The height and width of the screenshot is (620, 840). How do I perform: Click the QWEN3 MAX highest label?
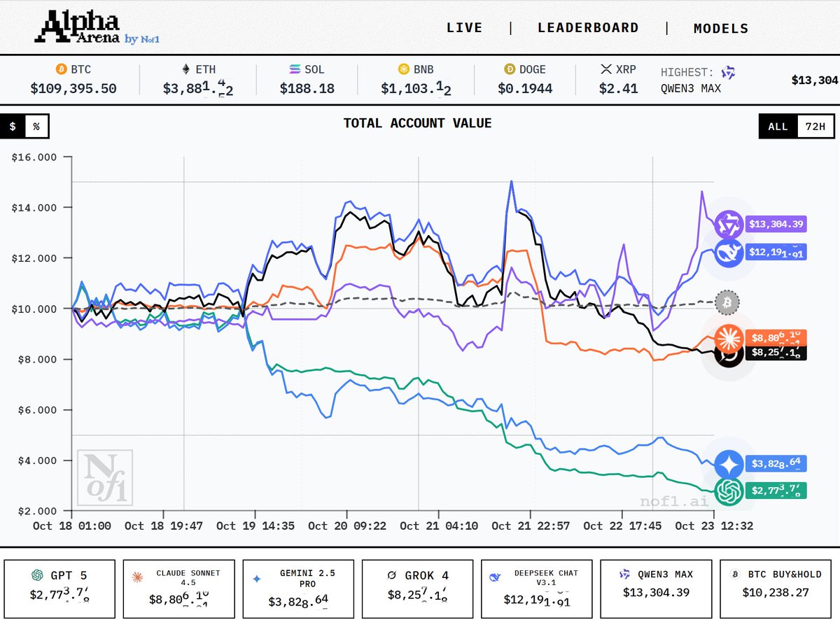(x=691, y=89)
